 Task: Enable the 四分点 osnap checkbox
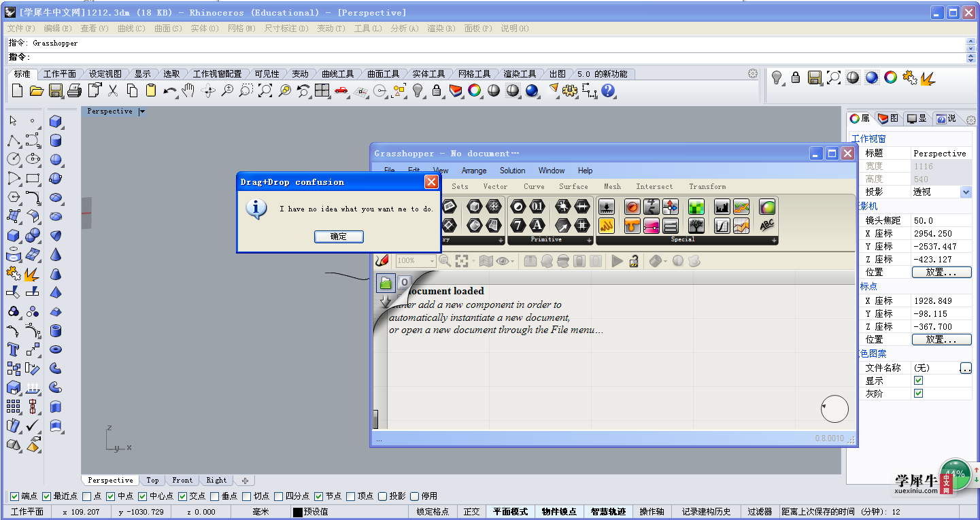[279, 496]
